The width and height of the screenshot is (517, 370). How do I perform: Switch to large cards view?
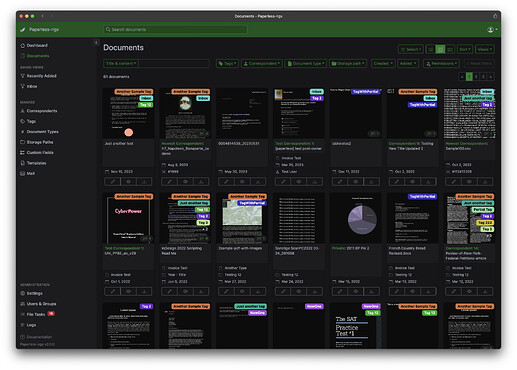[450, 50]
